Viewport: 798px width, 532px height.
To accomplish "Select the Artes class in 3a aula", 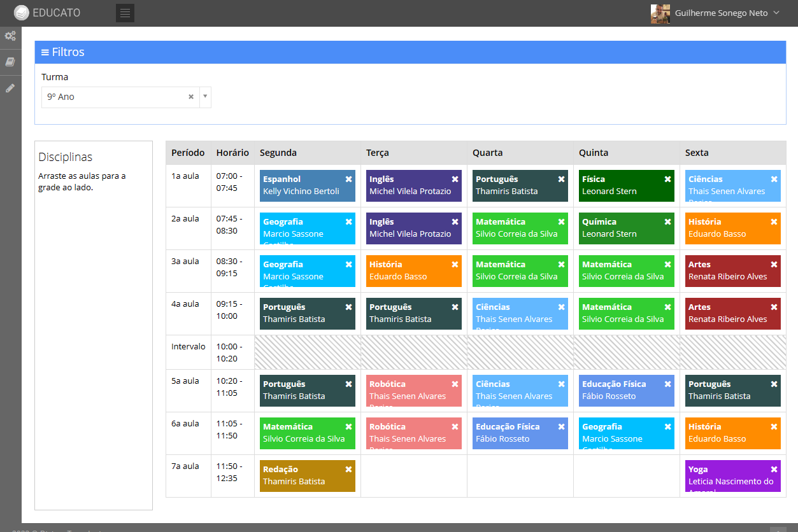I will click(726, 270).
